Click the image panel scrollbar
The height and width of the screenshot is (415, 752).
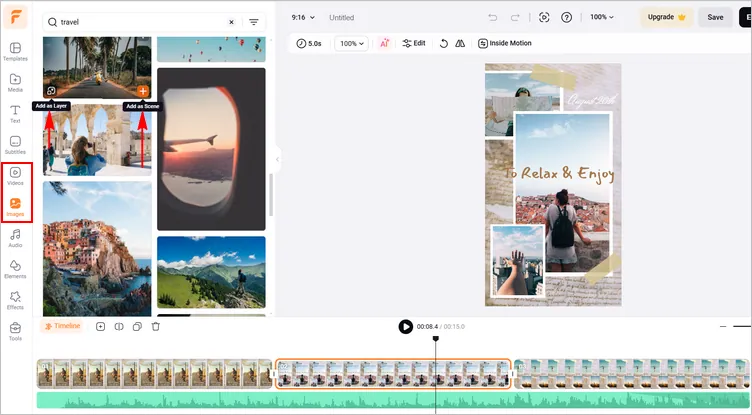271,194
